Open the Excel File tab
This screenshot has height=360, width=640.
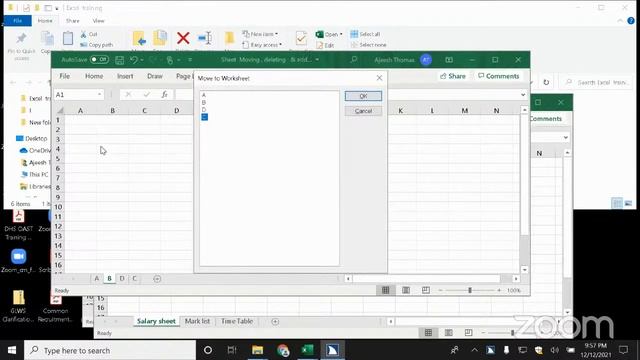coord(64,76)
